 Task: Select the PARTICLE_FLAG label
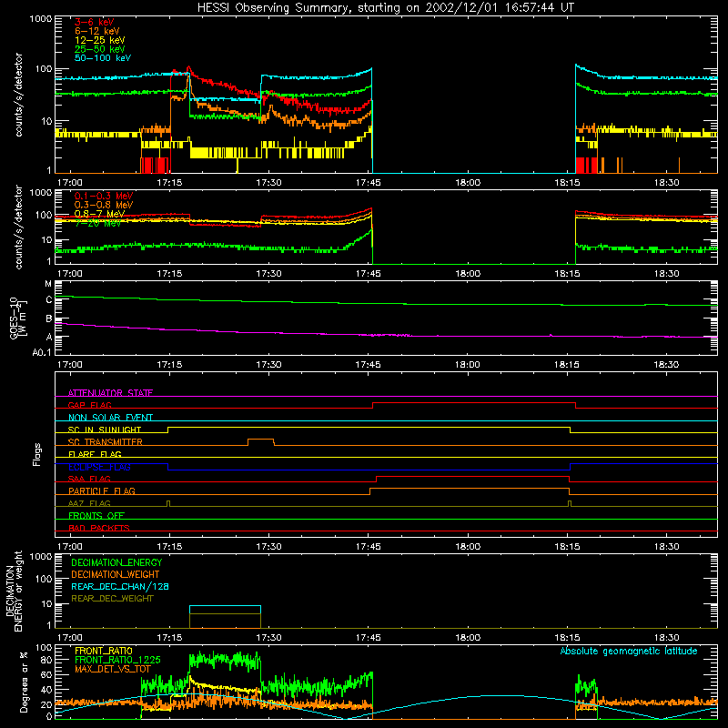pos(102,490)
